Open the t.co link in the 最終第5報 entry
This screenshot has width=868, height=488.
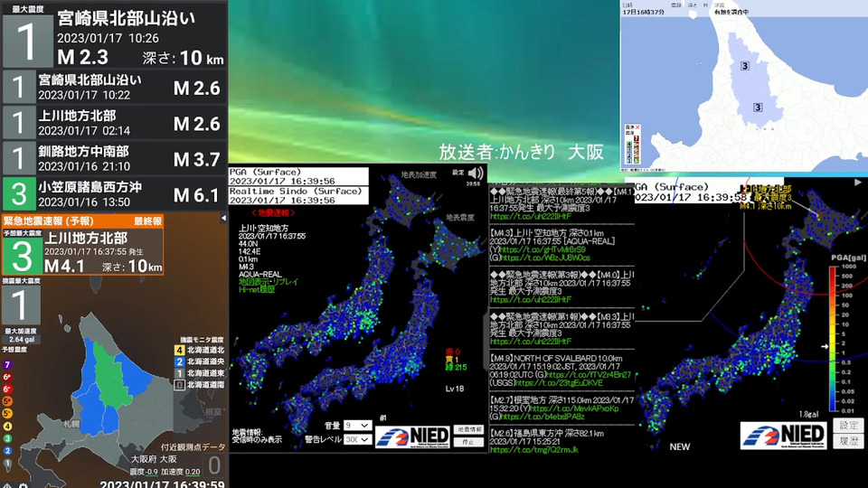531,216
